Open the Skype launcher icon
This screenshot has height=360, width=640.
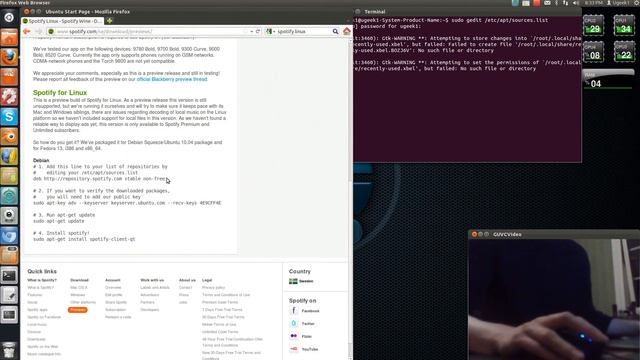pos(9,116)
